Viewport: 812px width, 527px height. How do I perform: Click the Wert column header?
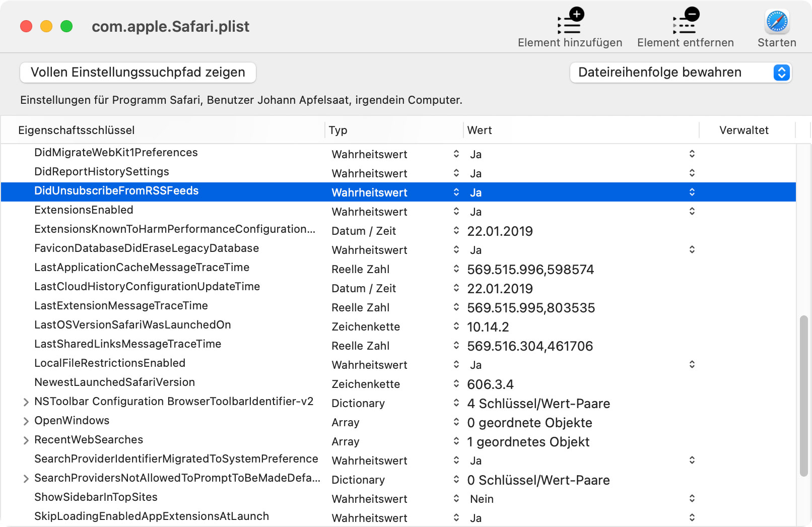480,130
